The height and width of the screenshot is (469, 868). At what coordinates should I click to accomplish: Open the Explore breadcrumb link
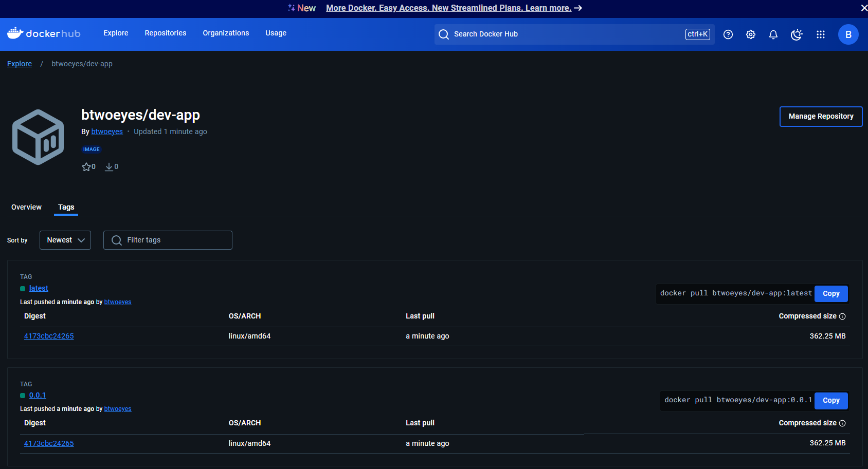click(x=20, y=64)
